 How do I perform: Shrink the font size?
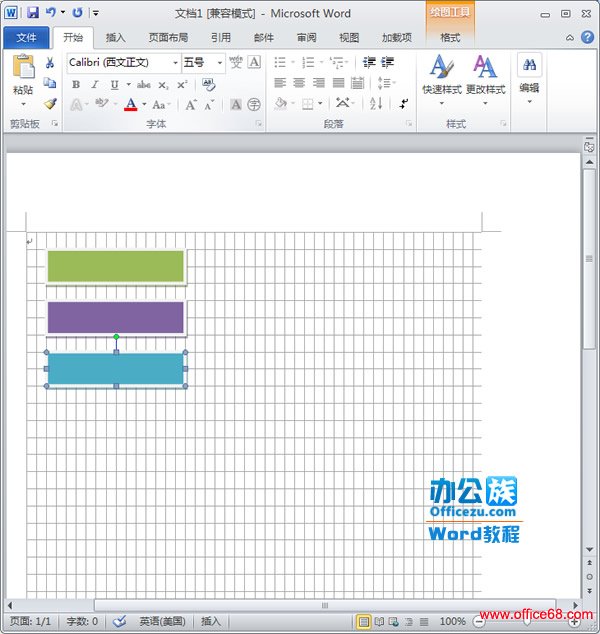click(209, 105)
